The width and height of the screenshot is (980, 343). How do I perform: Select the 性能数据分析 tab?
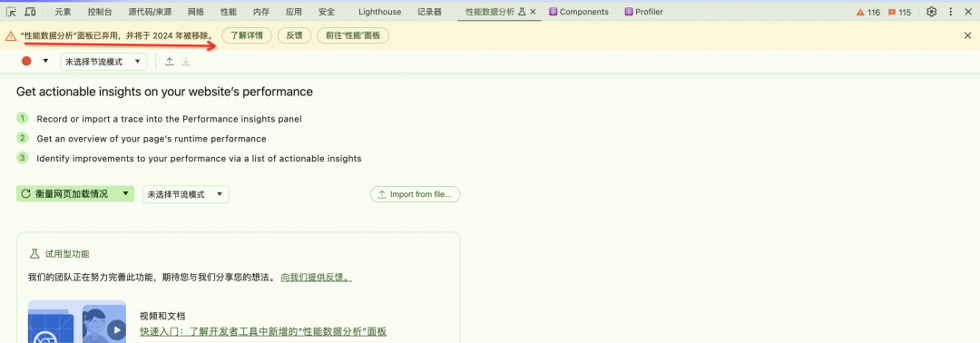490,12
